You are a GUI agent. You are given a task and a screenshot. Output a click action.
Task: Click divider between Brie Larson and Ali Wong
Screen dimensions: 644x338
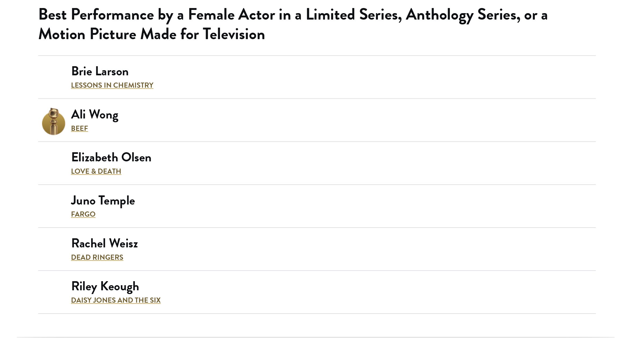[317, 99]
